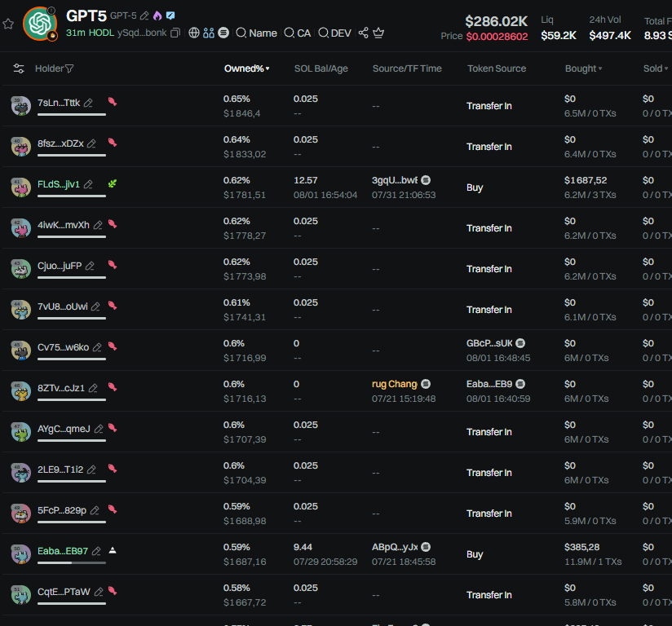Edit the remark for holder Cv75...w6ko

pyautogui.click(x=97, y=347)
